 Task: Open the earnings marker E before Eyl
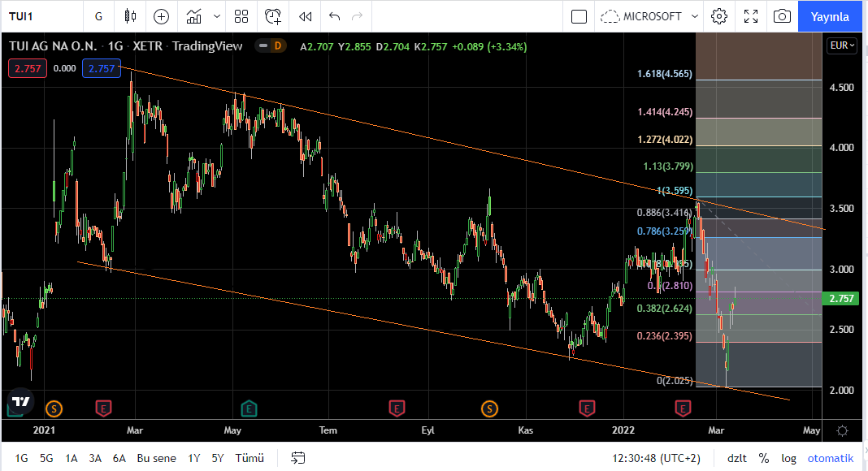[x=397, y=409]
